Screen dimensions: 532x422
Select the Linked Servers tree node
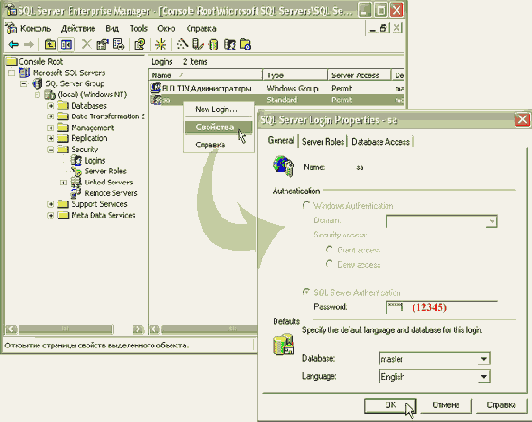tap(109, 182)
